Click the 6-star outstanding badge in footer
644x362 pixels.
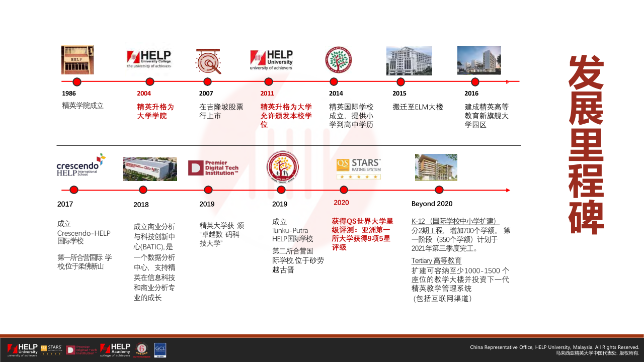click(x=141, y=350)
